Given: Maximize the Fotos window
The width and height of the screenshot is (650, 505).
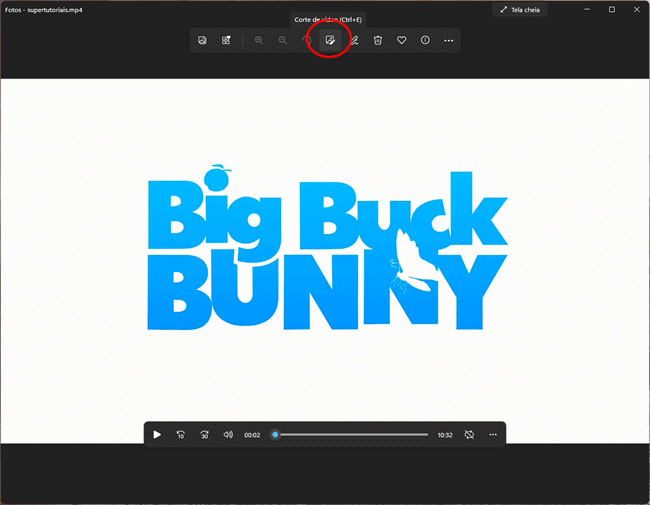Looking at the screenshot, I should [x=612, y=10].
